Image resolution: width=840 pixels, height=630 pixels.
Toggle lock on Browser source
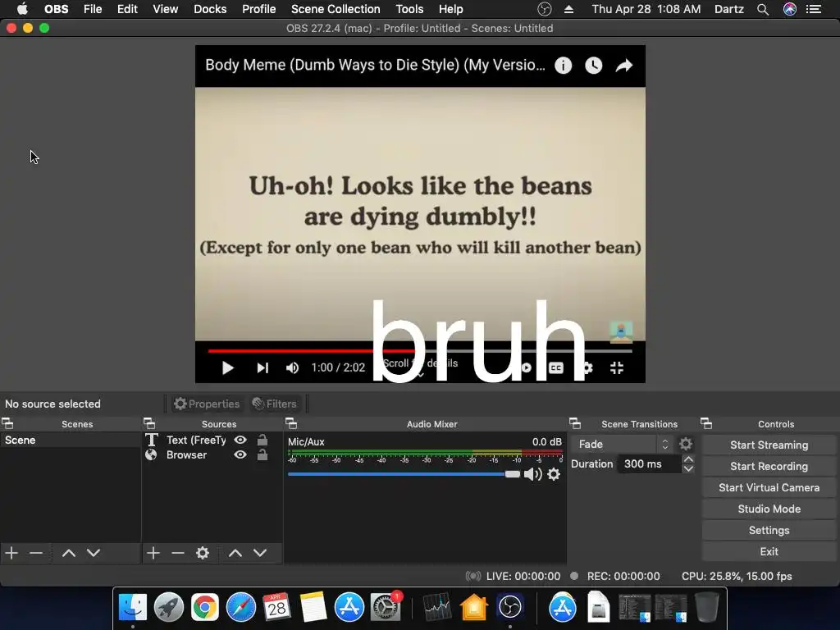click(x=262, y=454)
